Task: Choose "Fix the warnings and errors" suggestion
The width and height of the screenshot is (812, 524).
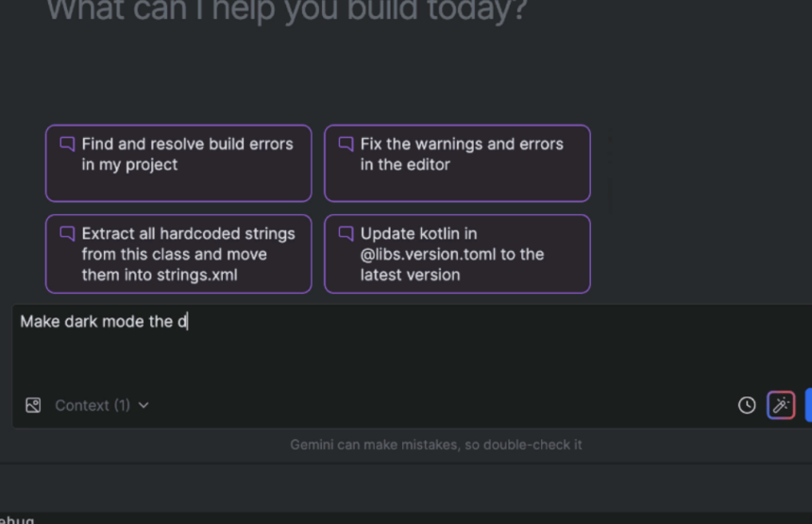Action: tap(457, 163)
